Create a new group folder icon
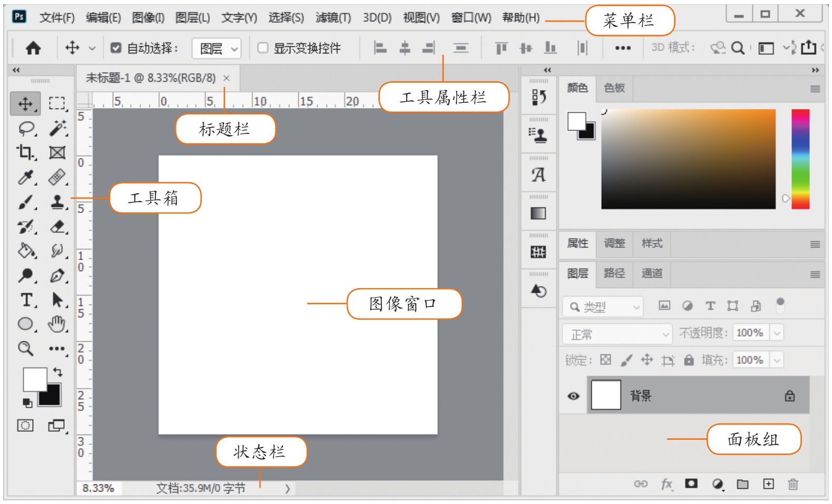The image size is (832, 504). point(742,483)
